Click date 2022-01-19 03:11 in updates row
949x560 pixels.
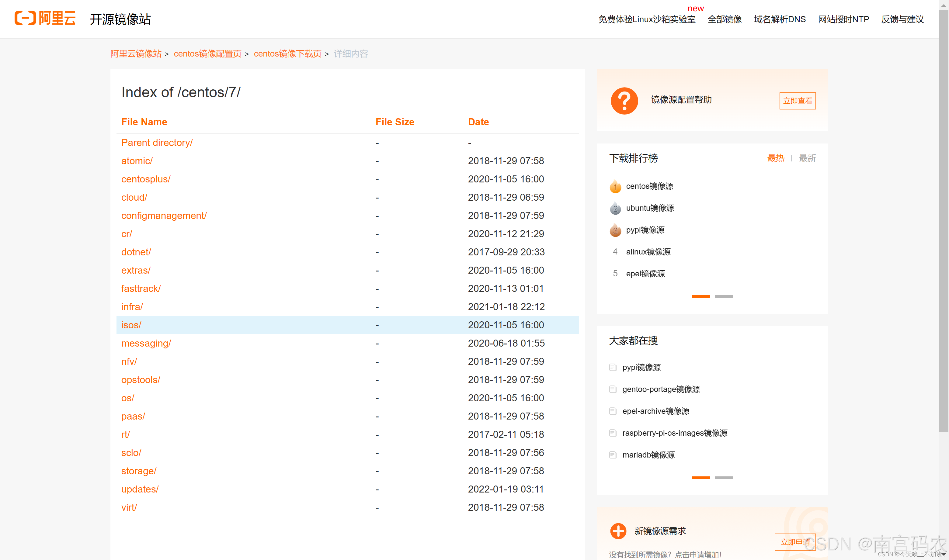pos(506,489)
